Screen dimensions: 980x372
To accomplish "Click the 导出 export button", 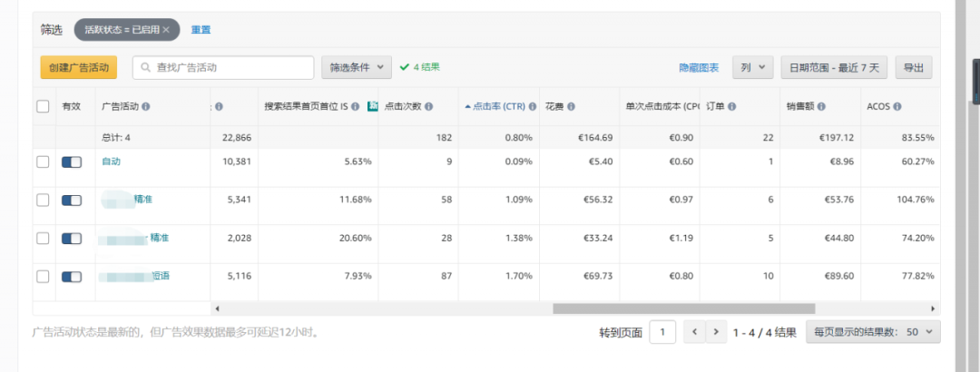I will [913, 67].
